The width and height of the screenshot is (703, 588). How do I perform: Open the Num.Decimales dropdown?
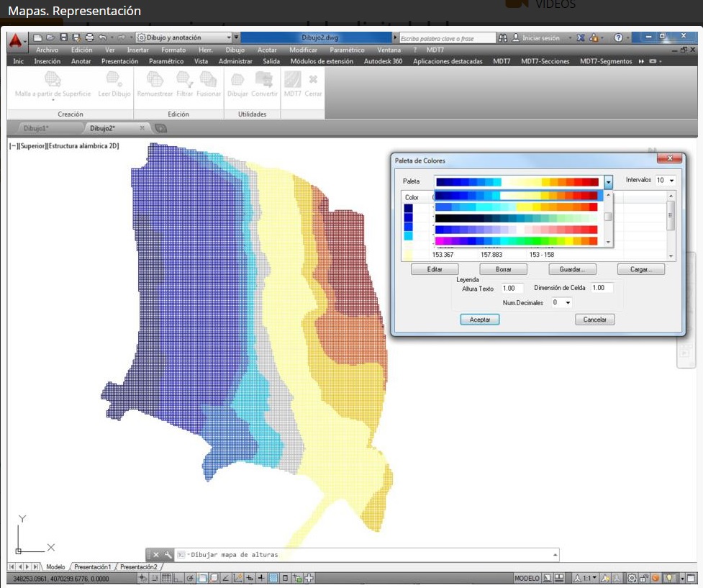click(568, 303)
